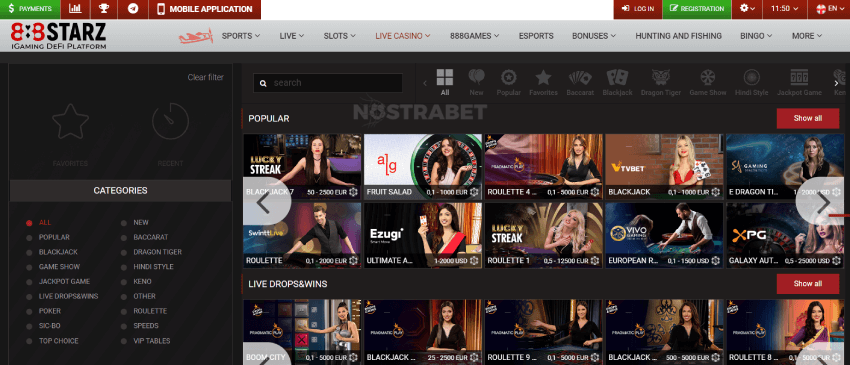Click the LOG IN button
850x365 pixels.
pyautogui.click(x=638, y=9)
